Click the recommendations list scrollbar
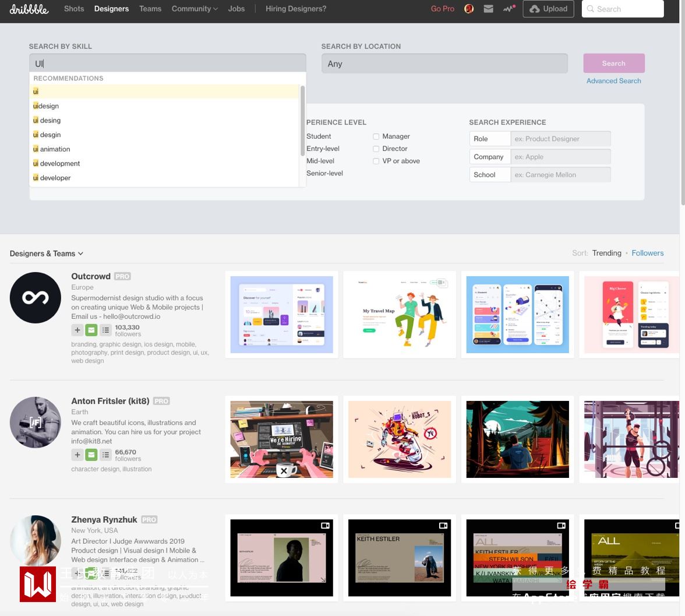Viewport: 685px width, 616px height. (302, 121)
